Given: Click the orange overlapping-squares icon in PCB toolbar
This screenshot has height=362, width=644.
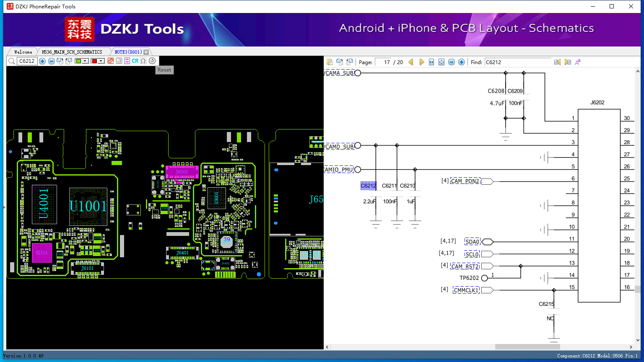Looking at the screenshot, I should [111, 61].
